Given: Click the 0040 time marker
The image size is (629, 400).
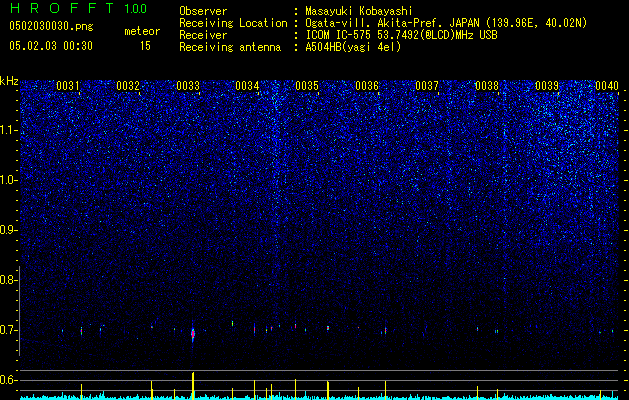Looking at the screenshot, I should (607, 86).
